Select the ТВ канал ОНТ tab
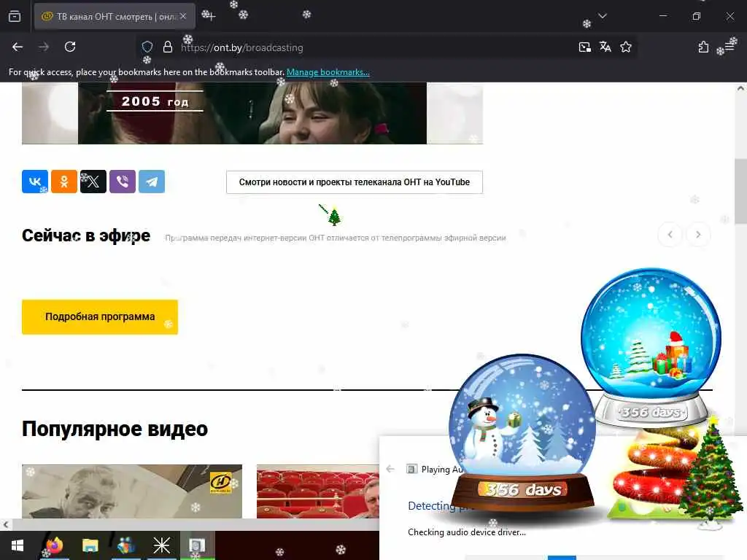 point(115,16)
